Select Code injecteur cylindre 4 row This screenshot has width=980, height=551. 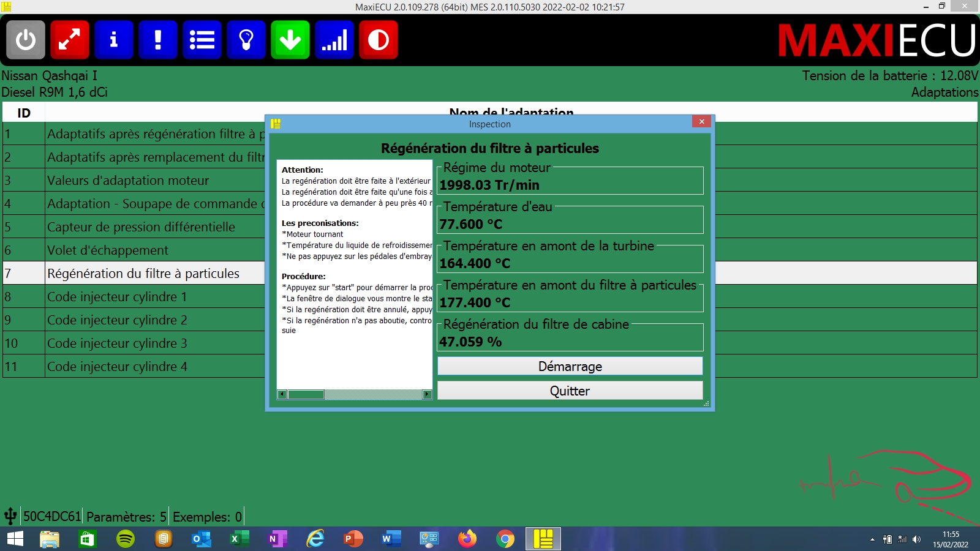point(118,367)
